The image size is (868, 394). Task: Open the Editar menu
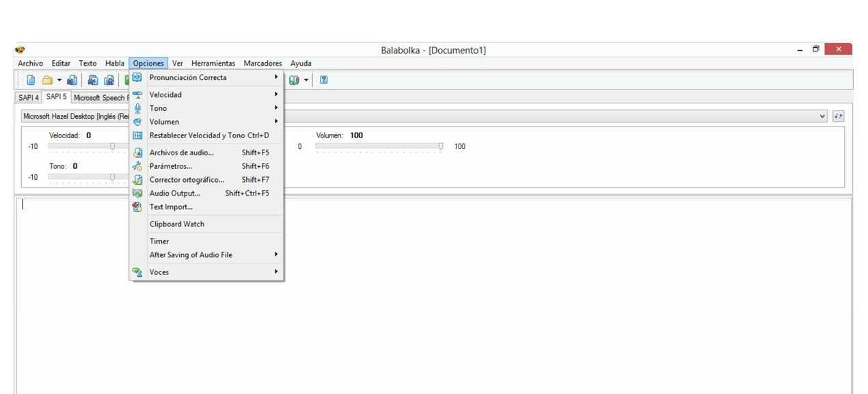point(61,64)
